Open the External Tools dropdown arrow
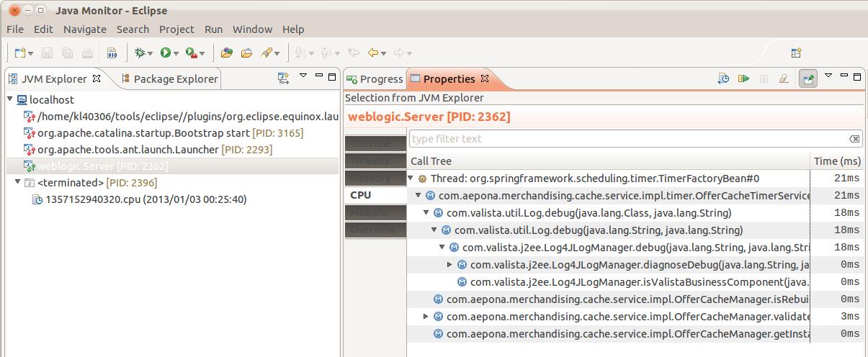 click(x=202, y=53)
